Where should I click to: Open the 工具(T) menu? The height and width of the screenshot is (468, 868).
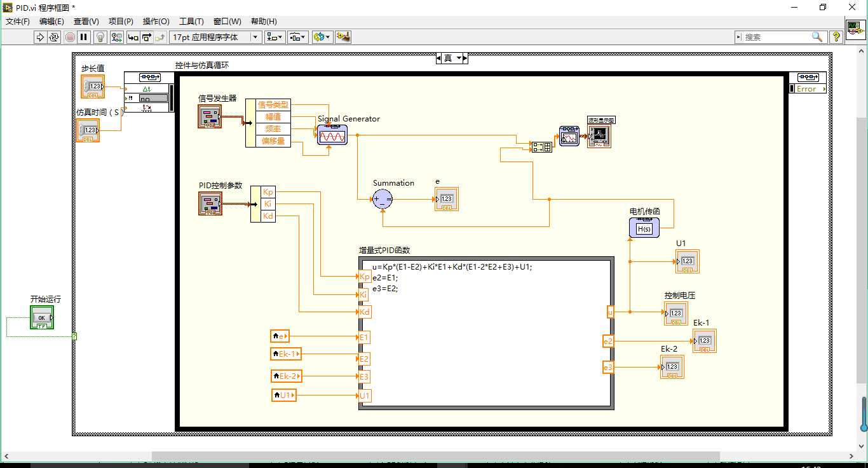[191, 21]
